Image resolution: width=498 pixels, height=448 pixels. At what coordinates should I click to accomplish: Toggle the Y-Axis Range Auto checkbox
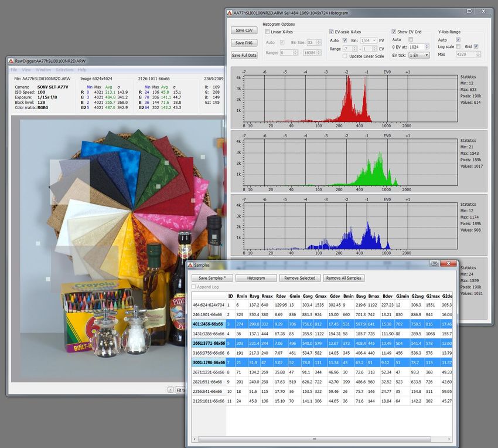pos(458,40)
